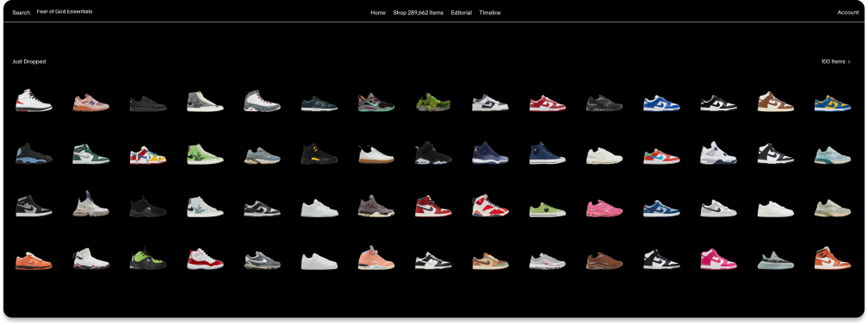Click the Just Dropped section heading

[x=28, y=61]
